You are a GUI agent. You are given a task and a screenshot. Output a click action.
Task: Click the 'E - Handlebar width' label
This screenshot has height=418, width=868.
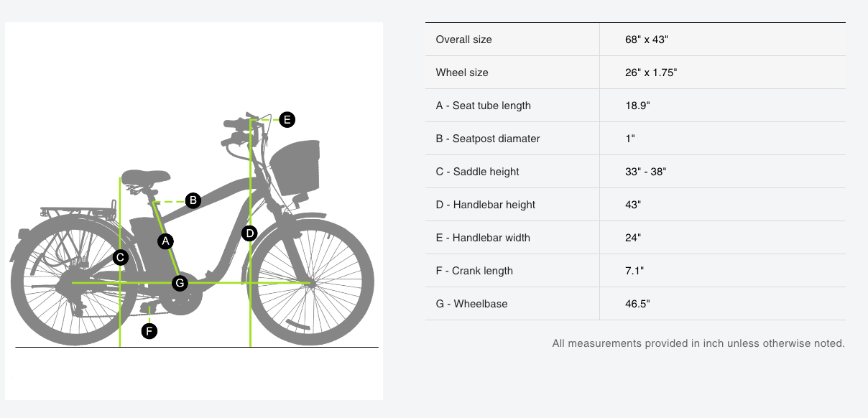point(483,238)
